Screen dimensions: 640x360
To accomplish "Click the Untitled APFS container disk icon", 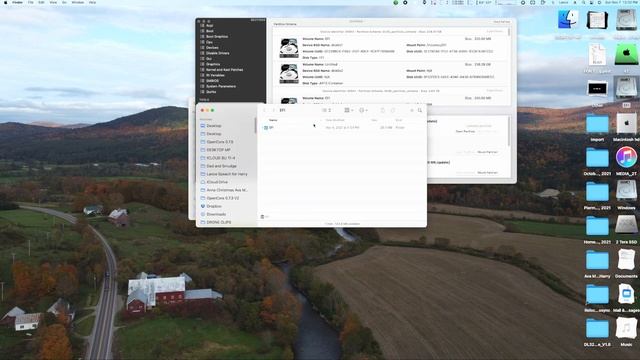I will tap(289, 74).
